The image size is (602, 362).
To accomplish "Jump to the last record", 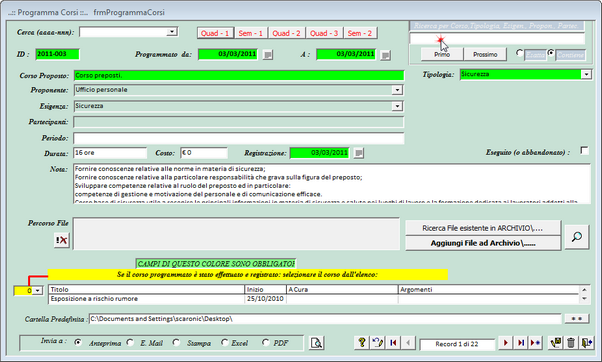I will pos(521,342).
